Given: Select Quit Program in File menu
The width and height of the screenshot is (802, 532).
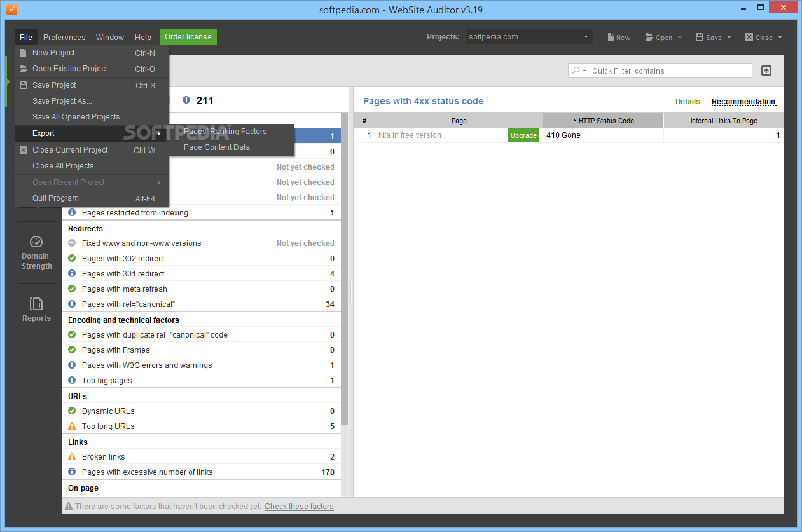Looking at the screenshot, I should point(92,198).
